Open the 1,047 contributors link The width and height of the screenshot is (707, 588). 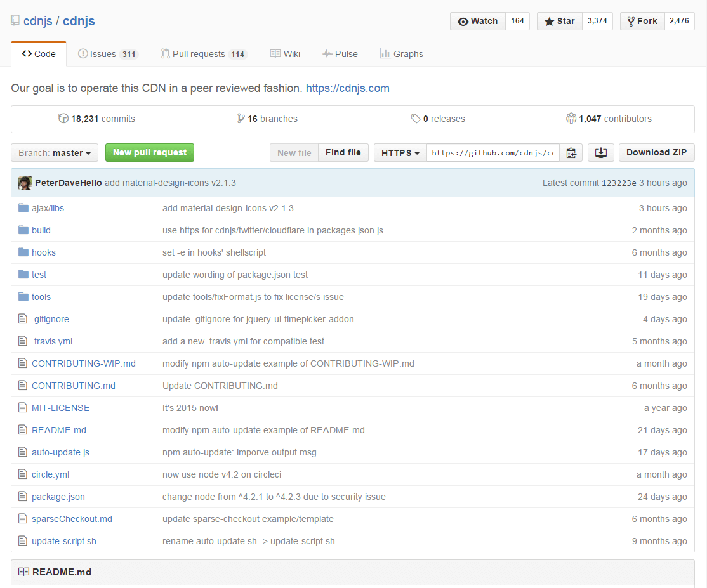click(609, 119)
